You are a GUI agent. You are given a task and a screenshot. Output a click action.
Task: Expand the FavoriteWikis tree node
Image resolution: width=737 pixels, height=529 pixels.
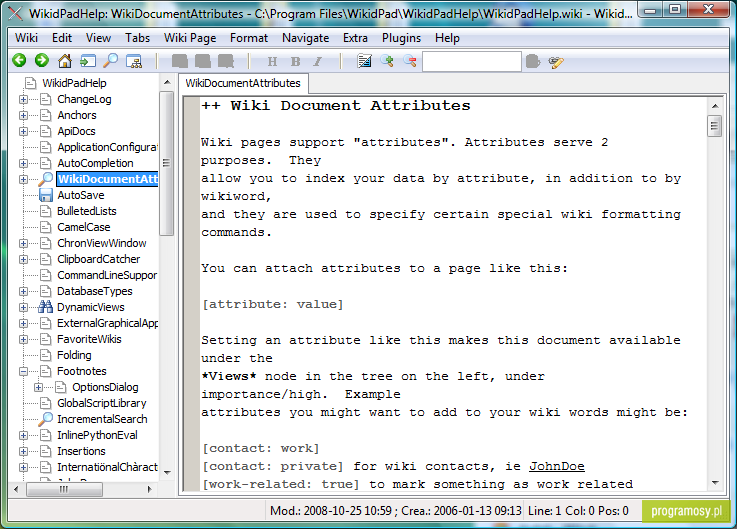pos(23,339)
